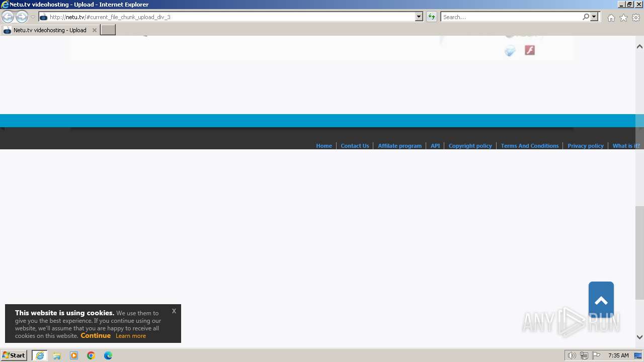Expand the address bar autocomplete dropdown
This screenshot has height=362, width=644.
[419, 17]
